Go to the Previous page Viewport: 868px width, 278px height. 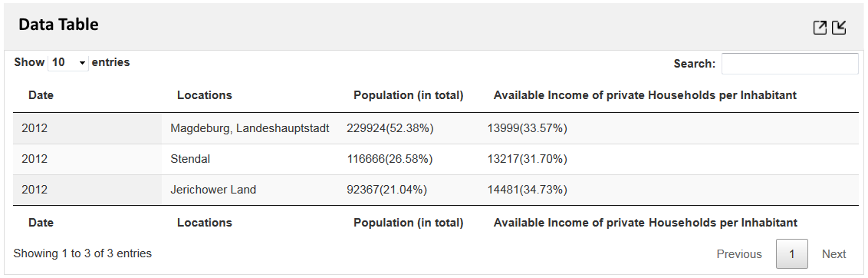(x=739, y=254)
